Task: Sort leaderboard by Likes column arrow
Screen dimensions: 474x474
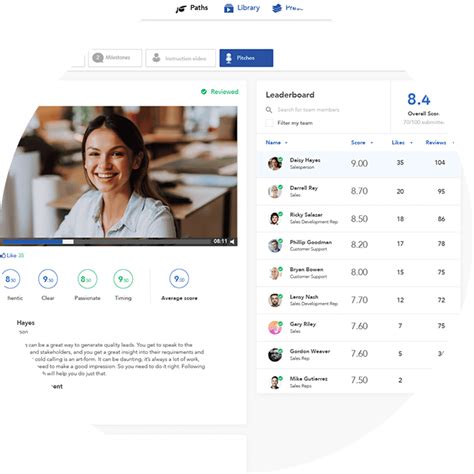Action: click(x=411, y=143)
